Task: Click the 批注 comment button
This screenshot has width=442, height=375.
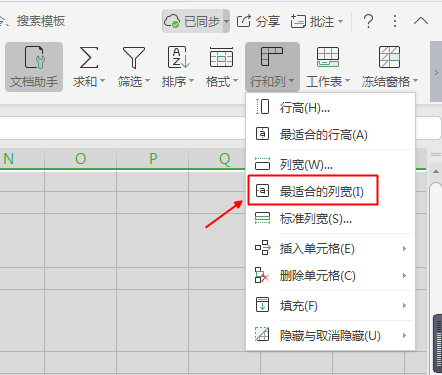Action: pos(312,21)
